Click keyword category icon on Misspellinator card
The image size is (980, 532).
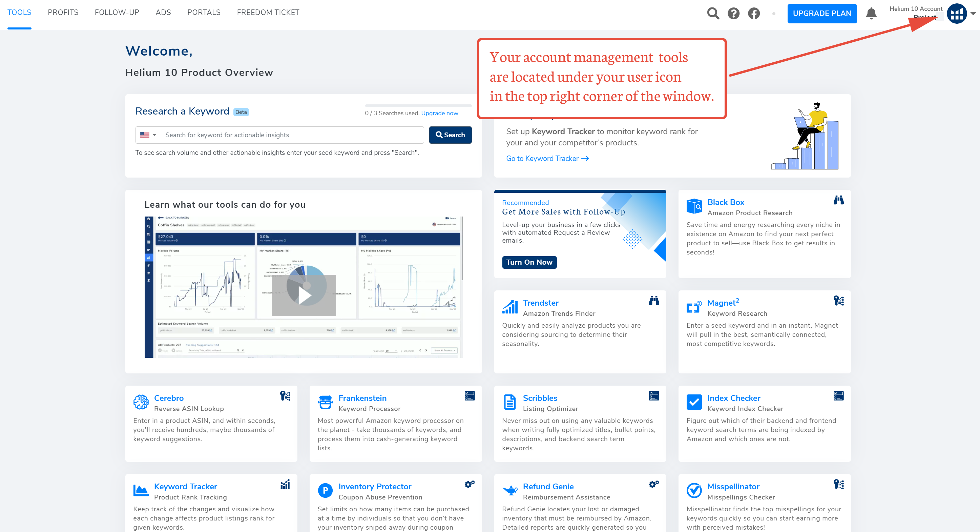[838, 484]
